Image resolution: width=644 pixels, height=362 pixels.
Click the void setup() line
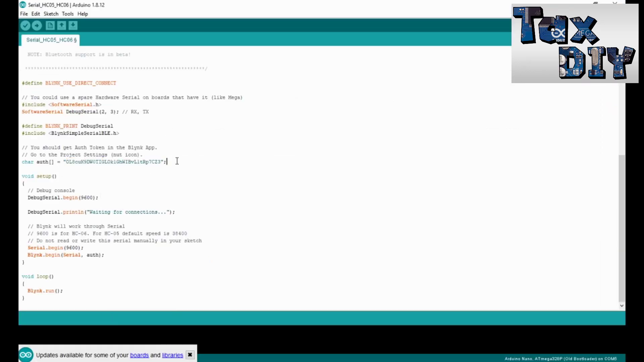pyautogui.click(x=39, y=176)
